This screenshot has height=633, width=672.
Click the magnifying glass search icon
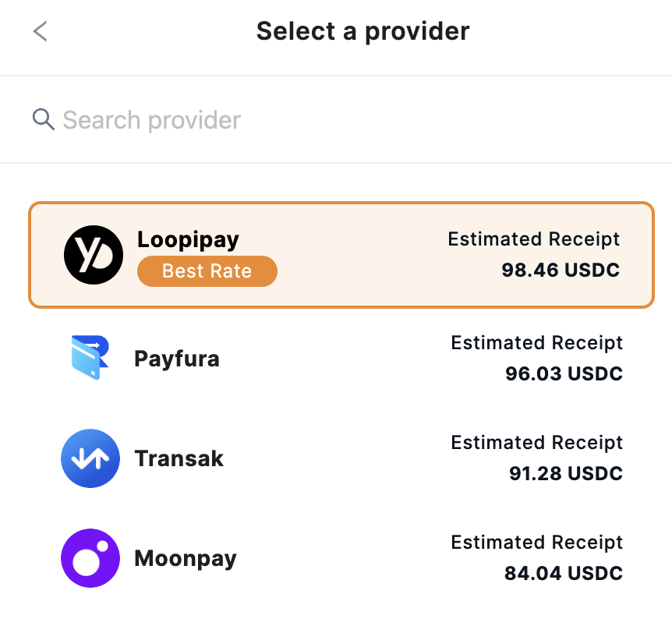point(43,119)
